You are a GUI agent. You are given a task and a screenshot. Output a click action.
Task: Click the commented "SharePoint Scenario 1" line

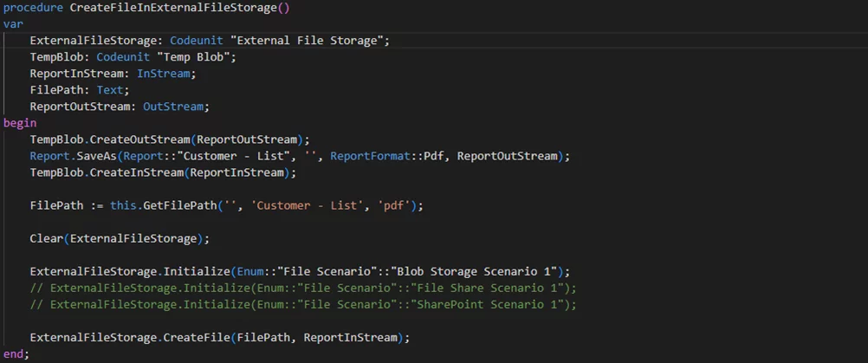[x=302, y=304]
